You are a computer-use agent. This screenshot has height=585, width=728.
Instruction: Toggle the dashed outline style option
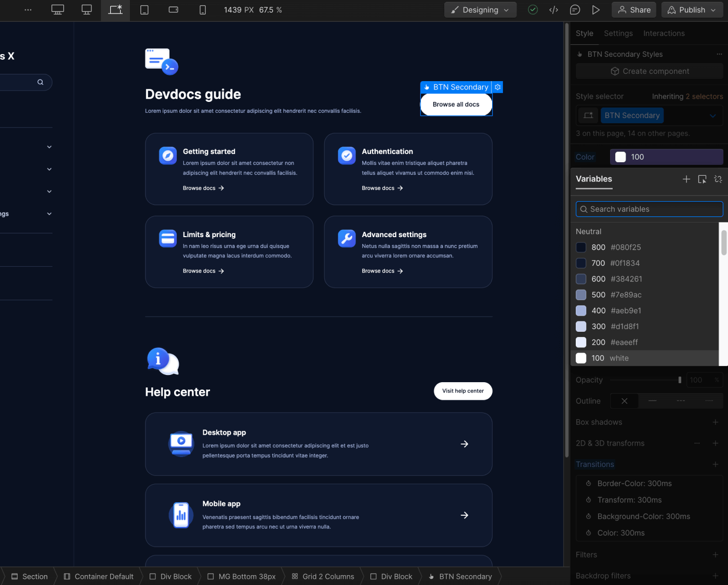pyautogui.click(x=681, y=401)
